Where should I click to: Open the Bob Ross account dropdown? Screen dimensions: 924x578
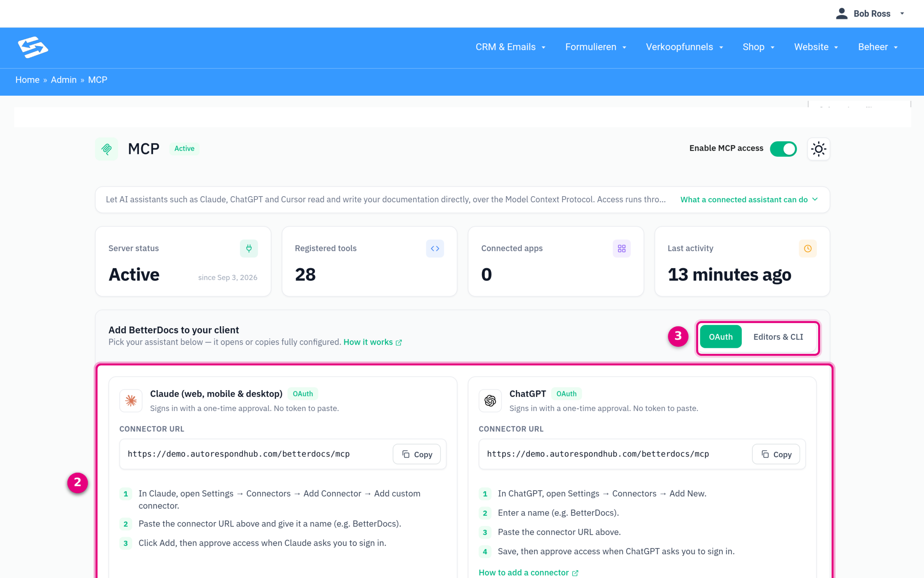point(871,14)
